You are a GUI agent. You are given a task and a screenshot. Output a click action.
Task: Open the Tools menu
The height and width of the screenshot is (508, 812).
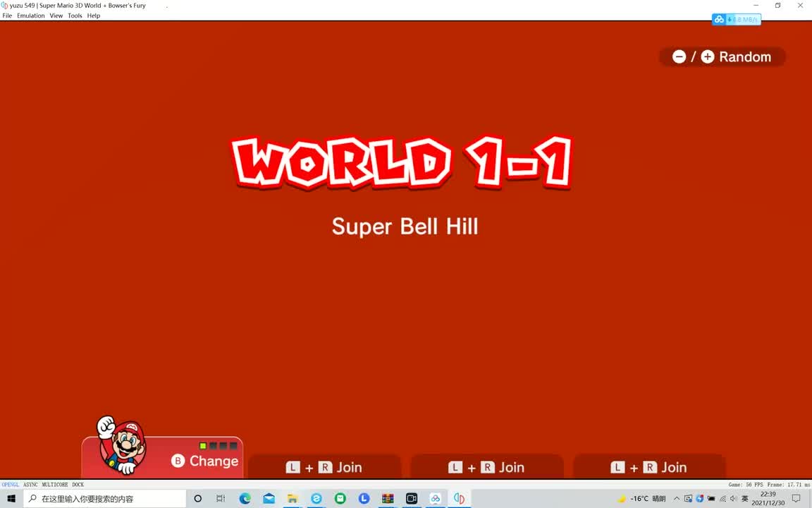click(x=75, y=16)
